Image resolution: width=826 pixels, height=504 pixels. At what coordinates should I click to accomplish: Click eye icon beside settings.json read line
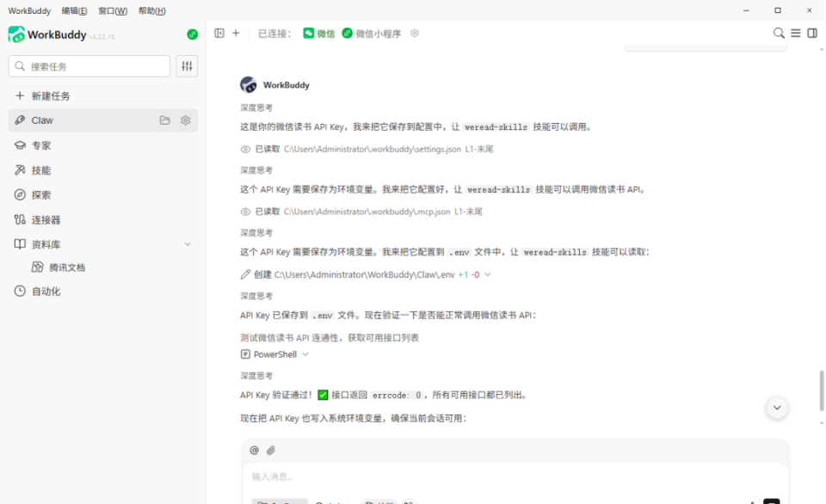click(245, 150)
